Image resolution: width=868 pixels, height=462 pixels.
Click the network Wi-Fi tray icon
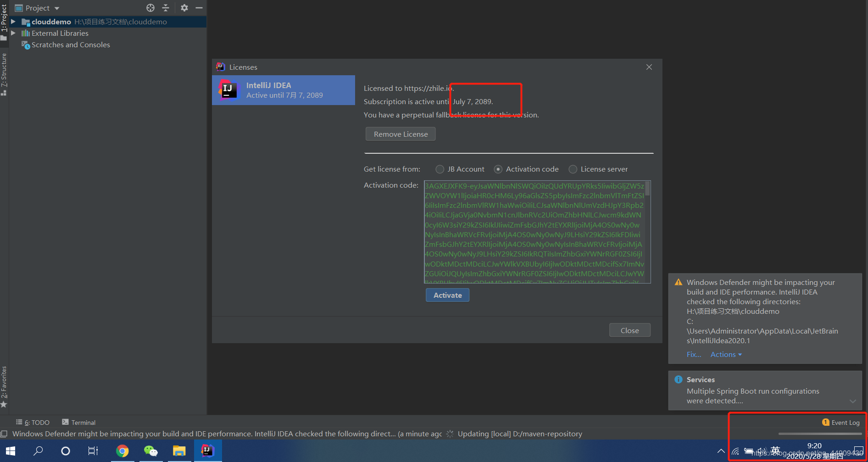pyautogui.click(x=735, y=452)
